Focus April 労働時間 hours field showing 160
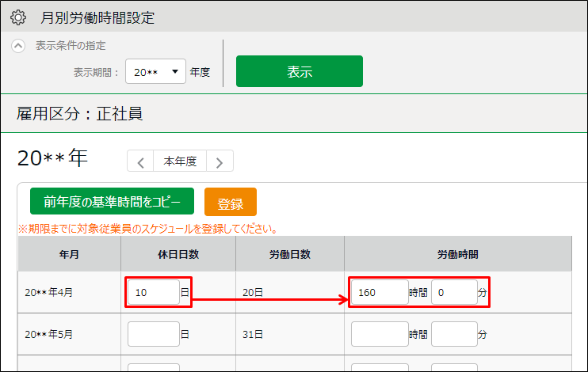 click(380, 292)
